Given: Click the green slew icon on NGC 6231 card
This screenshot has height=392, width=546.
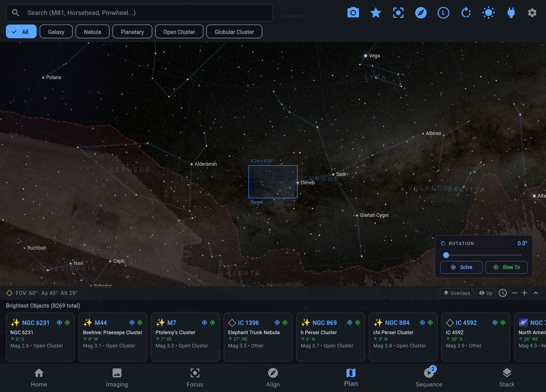Looking at the screenshot, I should pos(67,322).
